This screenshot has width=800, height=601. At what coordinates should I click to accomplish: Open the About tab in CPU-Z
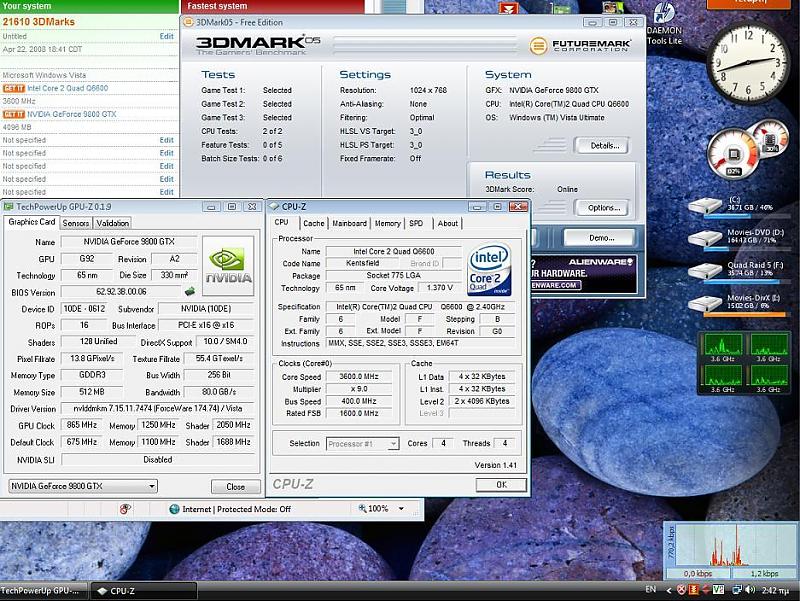[447, 223]
